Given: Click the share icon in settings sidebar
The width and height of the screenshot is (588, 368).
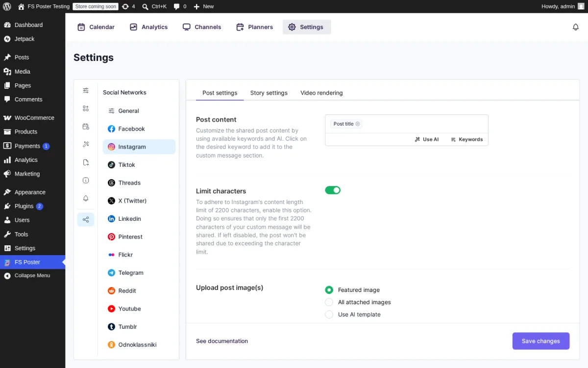Looking at the screenshot, I should (x=86, y=219).
